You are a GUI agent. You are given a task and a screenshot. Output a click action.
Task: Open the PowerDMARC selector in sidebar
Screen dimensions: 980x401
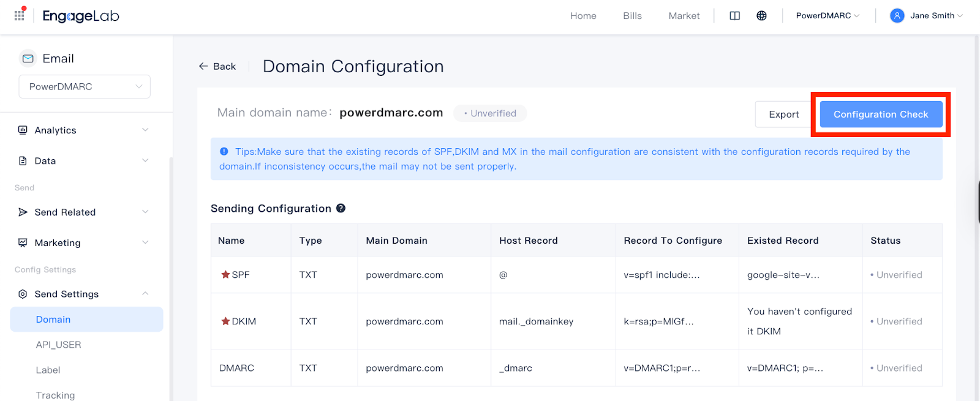click(85, 86)
